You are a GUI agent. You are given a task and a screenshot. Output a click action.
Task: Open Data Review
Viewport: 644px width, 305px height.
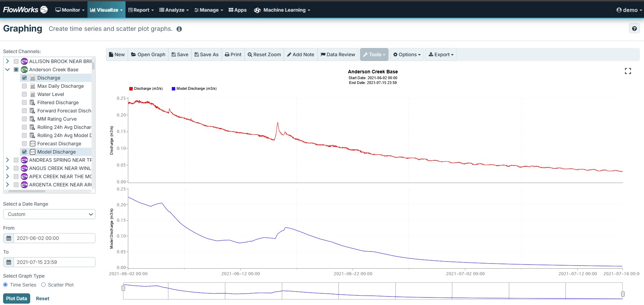[338, 54]
